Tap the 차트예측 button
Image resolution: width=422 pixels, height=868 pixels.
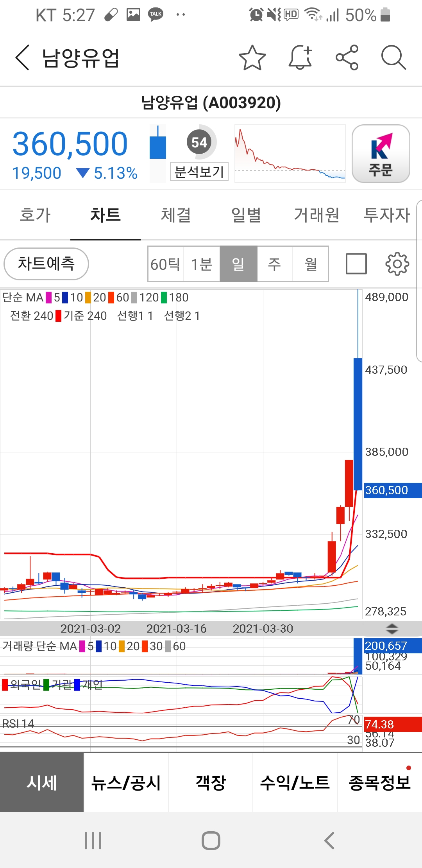click(46, 264)
